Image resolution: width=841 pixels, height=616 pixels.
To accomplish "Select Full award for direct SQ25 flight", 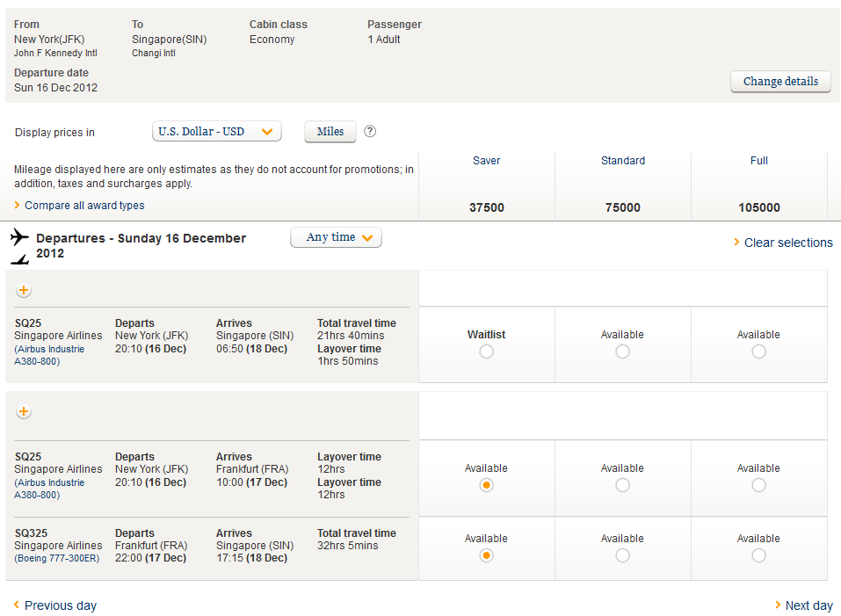I will click(759, 351).
